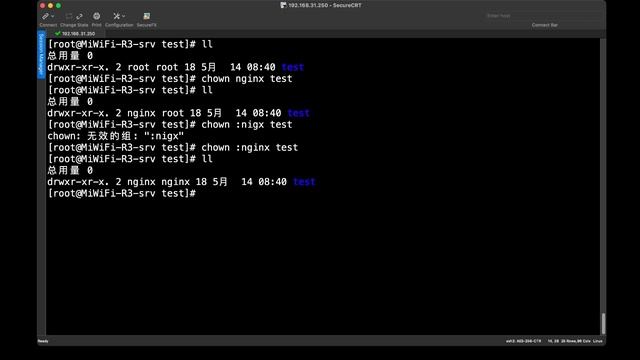The image size is (640, 360).
Task: Open the Configuration tools icon
Action: 117,16
